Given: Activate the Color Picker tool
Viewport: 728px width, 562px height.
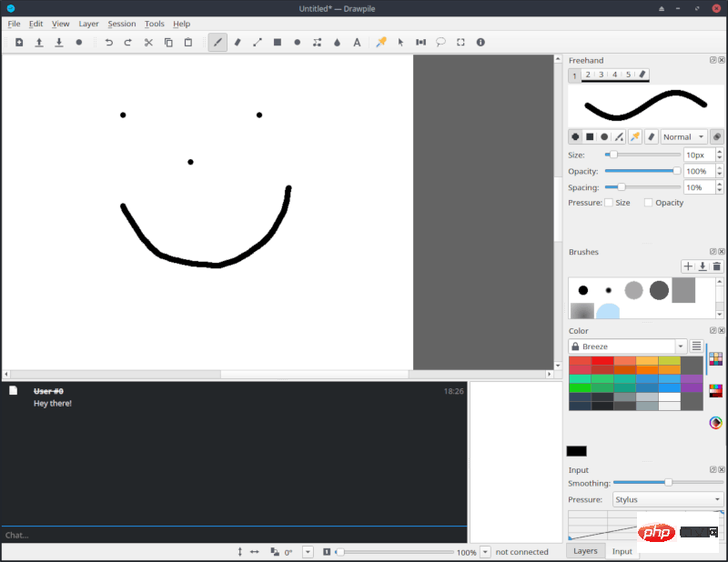Looking at the screenshot, I should pyautogui.click(x=380, y=42).
